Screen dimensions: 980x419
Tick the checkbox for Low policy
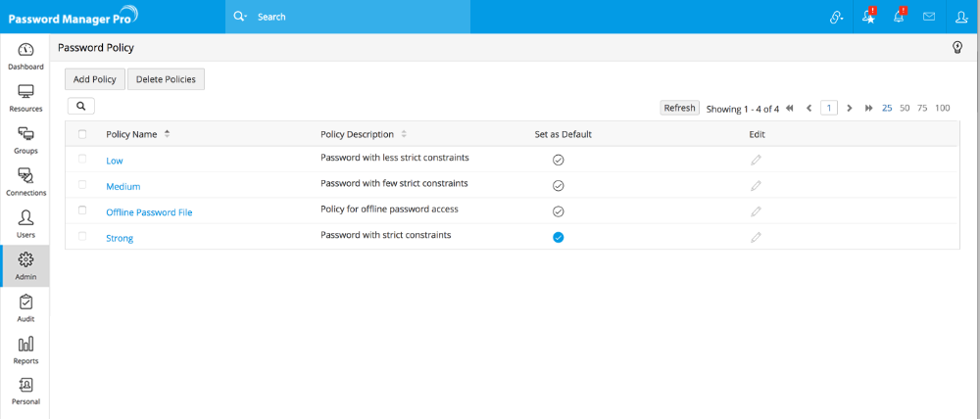[82, 159]
